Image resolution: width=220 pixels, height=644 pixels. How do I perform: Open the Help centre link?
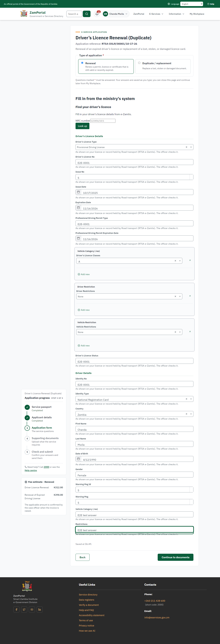(x=31, y=470)
